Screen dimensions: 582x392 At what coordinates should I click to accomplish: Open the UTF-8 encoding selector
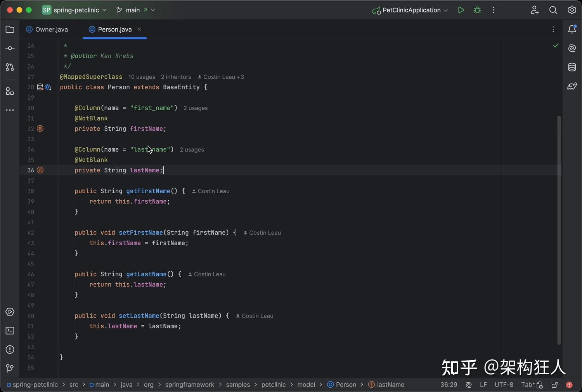pos(504,385)
